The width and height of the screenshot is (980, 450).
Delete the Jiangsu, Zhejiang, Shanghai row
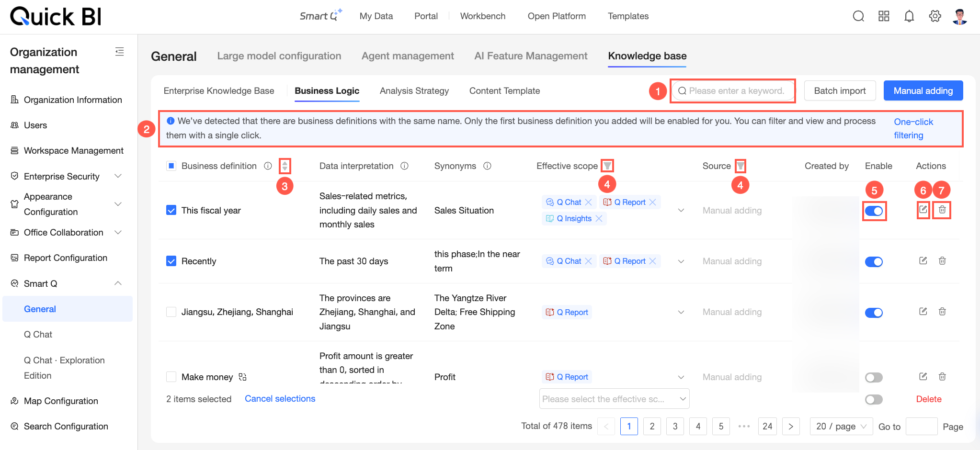942,311
